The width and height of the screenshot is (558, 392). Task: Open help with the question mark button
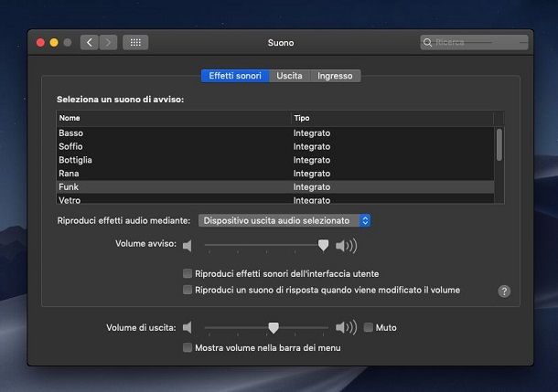[x=504, y=291]
